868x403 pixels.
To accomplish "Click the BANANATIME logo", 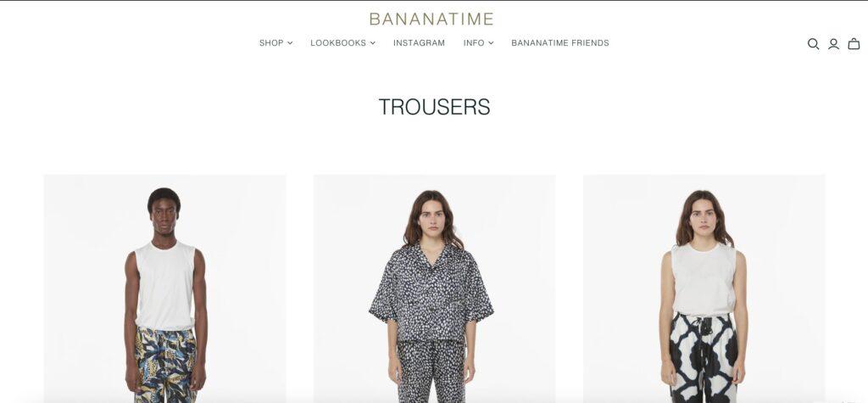I will [431, 20].
